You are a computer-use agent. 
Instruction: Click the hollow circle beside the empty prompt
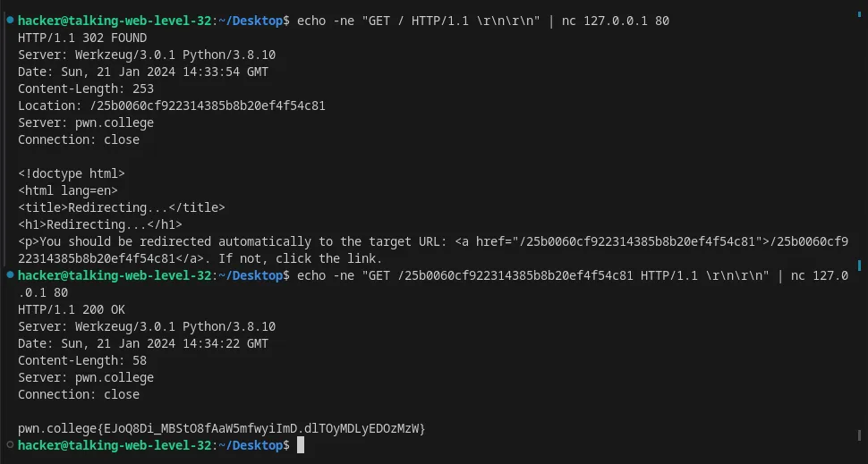tap(10, 444)
